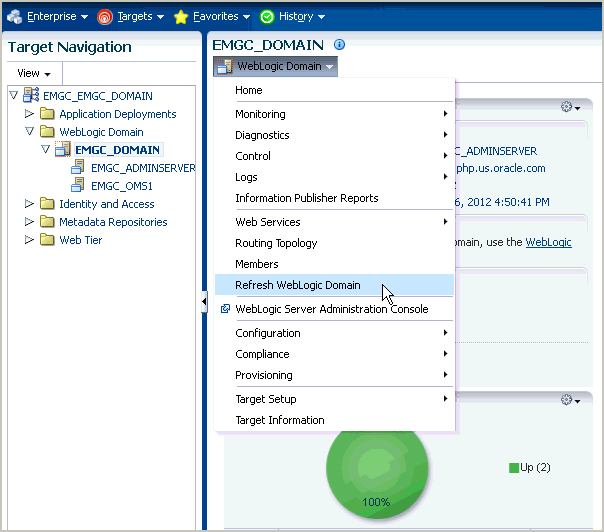604x532 pixels.
Task: Open the Provisioning submenu
Action: point(334,375)
